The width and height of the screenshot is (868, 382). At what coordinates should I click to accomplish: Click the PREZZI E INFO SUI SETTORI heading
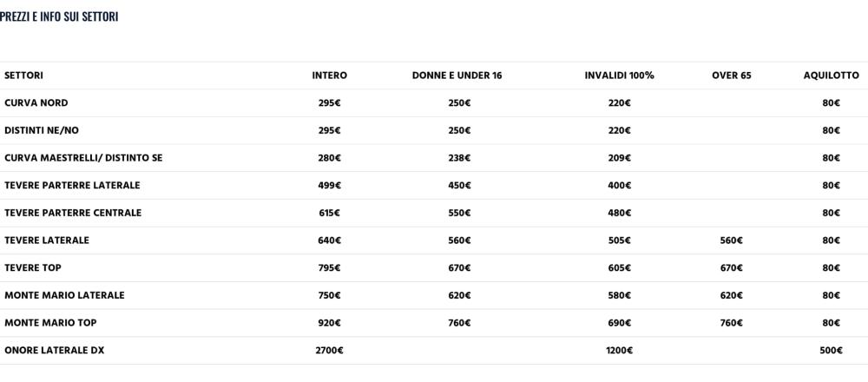pyautogui.click(x=59, y=16)
